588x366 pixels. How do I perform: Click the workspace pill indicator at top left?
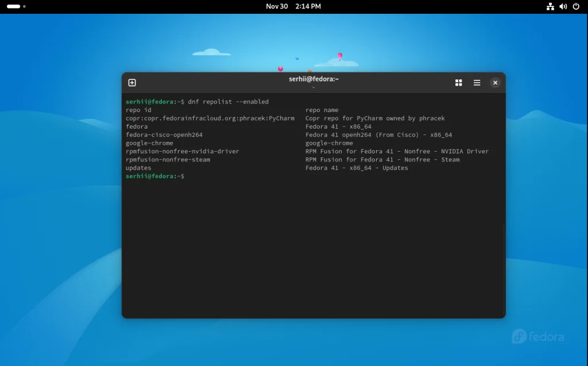[x=14, y=6]
